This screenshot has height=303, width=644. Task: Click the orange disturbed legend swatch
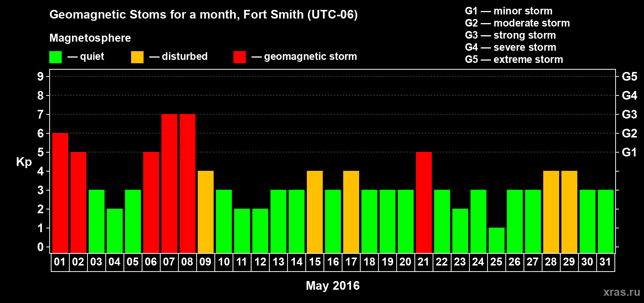[x=137, y=57]
